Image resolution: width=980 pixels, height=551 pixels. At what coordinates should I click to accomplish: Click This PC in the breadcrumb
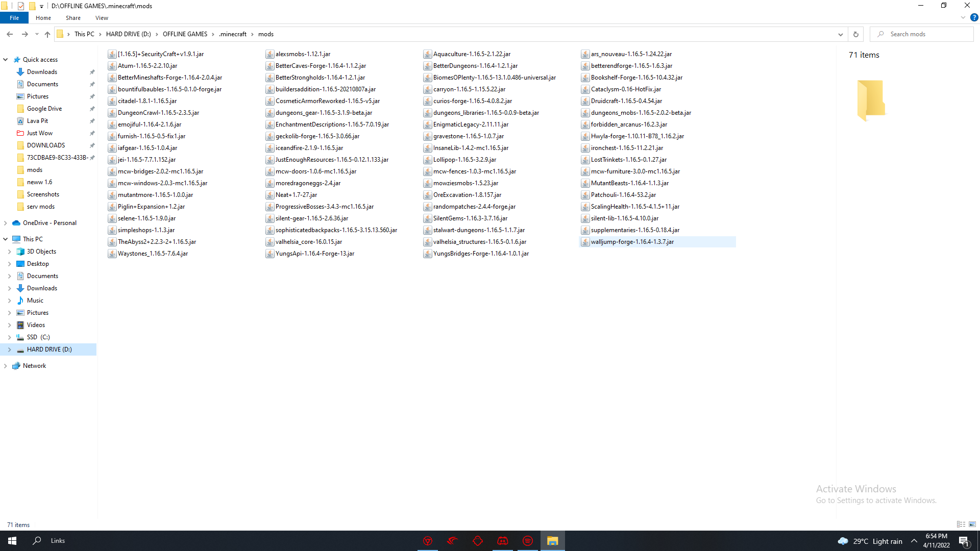pos(84,34)
